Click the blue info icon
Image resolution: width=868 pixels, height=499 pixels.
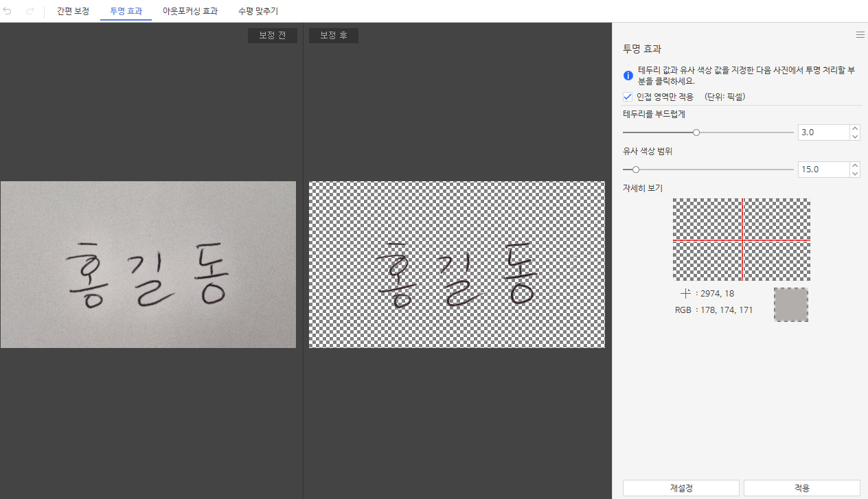[628, 76]
